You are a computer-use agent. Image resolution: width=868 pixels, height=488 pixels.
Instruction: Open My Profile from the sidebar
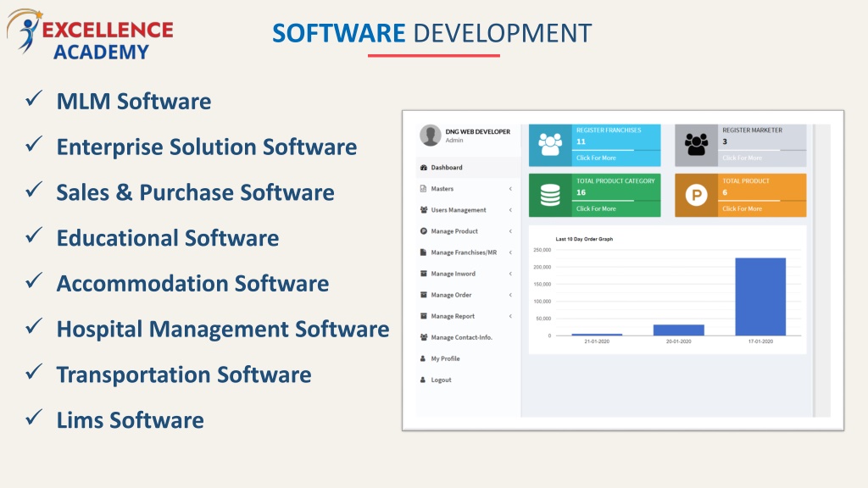(x=446, y=358)
